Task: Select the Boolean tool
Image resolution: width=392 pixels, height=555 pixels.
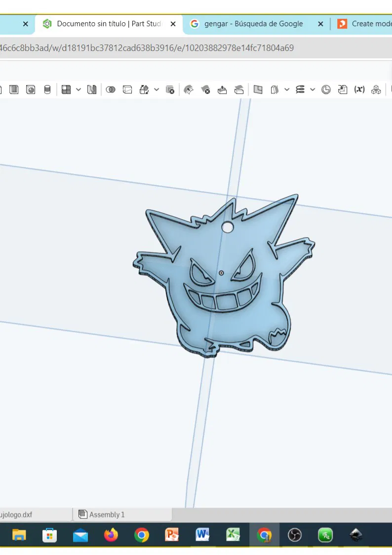Action: click(x=111, y=89)
